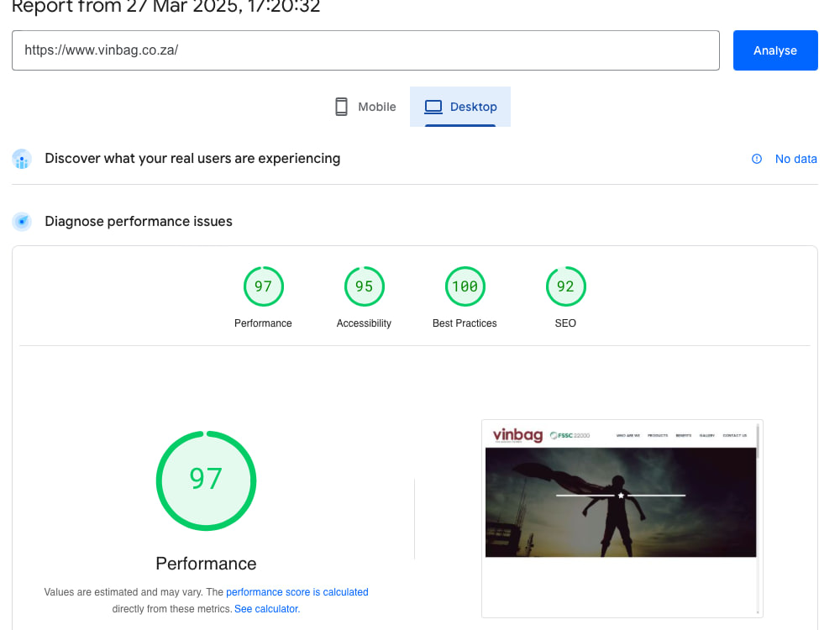Jump to the Accessibility 95 score gauge
This screenshot has width=840, height=630.
click(364, 286)
